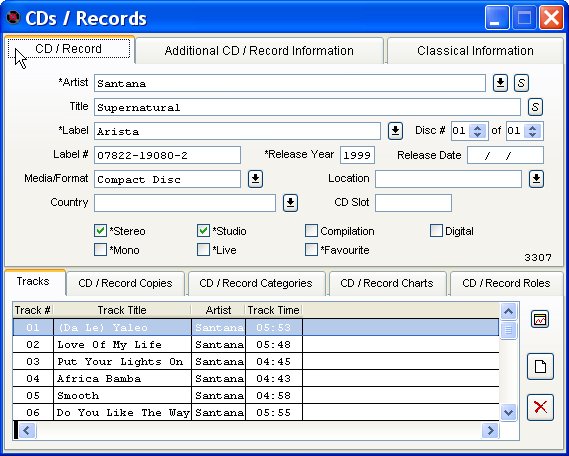Uncheck the Stereo checkbox
Viewport: 569px width, 456px height.
[100, 230]
